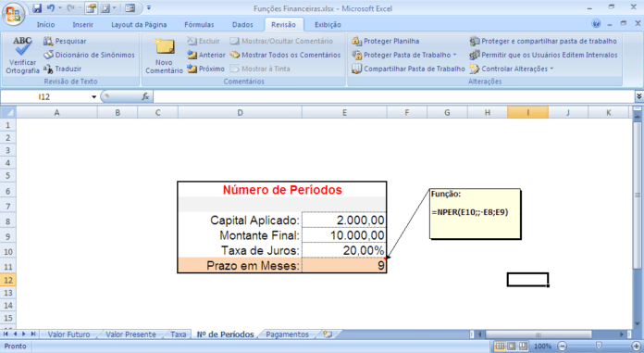
Task: Customize quick access toolbar dropdown arrow
Action: click(149, 8)
